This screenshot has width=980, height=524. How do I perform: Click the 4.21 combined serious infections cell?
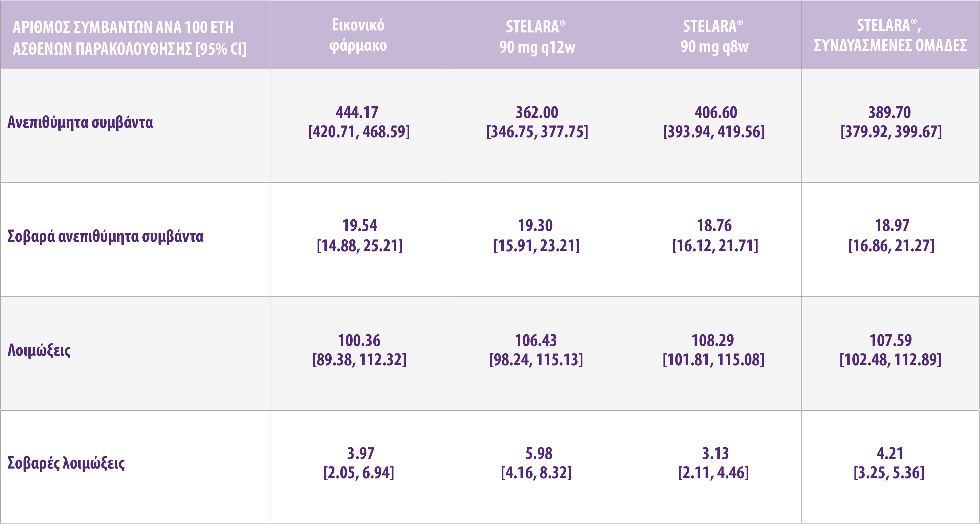[x=889, y=463]
